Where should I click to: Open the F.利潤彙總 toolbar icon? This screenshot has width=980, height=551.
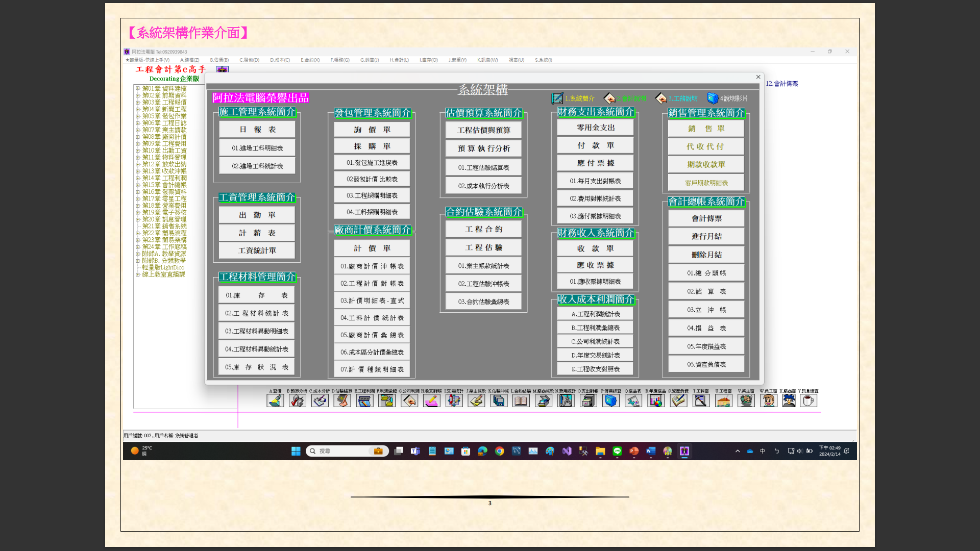[387, 400]
